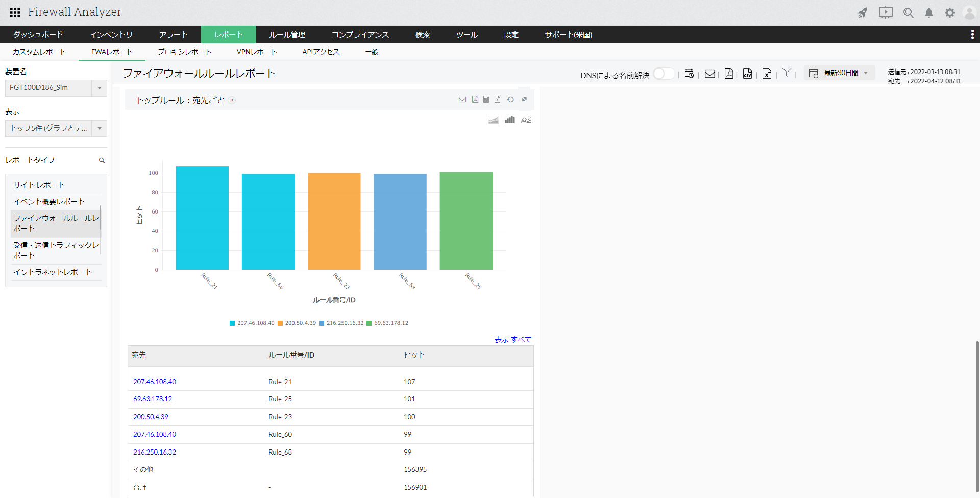
Task: Toggle DNS name resolution switch
Action: pos(663,74)
